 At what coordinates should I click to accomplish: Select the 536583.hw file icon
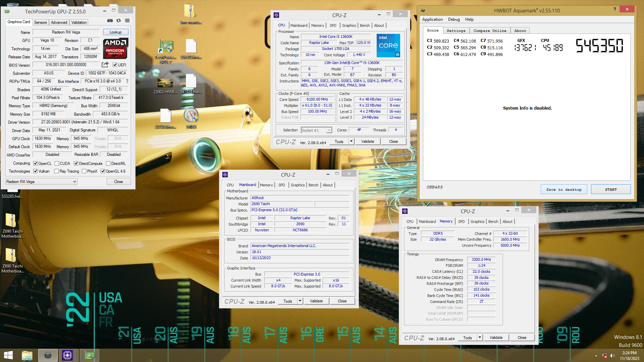(x=191, y=49)
